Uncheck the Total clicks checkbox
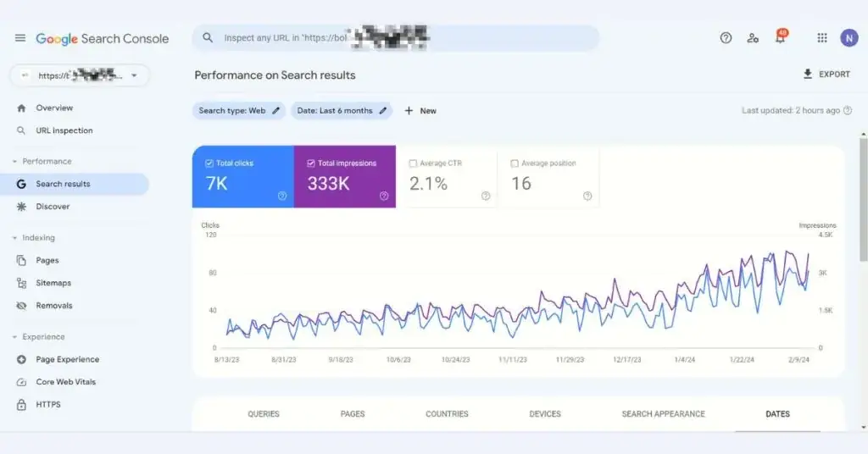868x454 pixels. (209, 163)
